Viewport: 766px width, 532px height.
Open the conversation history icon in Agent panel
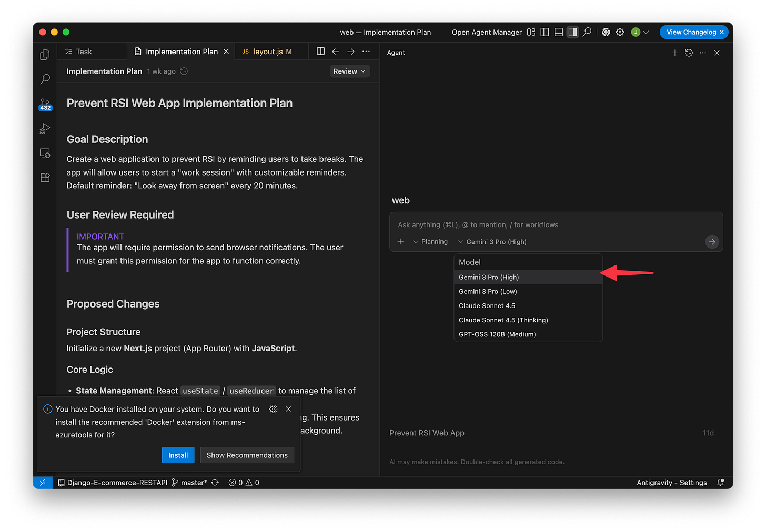pos(689,53)
